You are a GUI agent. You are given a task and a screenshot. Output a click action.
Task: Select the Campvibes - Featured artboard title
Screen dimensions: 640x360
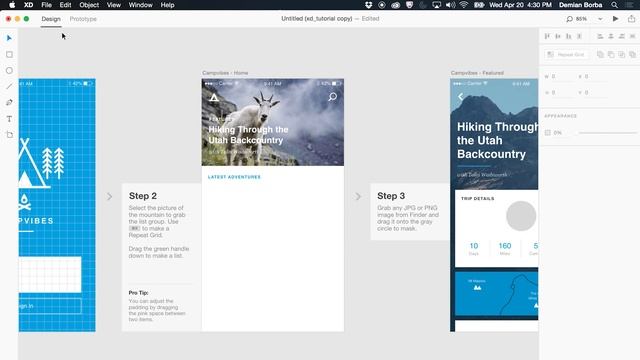(477, 73)
